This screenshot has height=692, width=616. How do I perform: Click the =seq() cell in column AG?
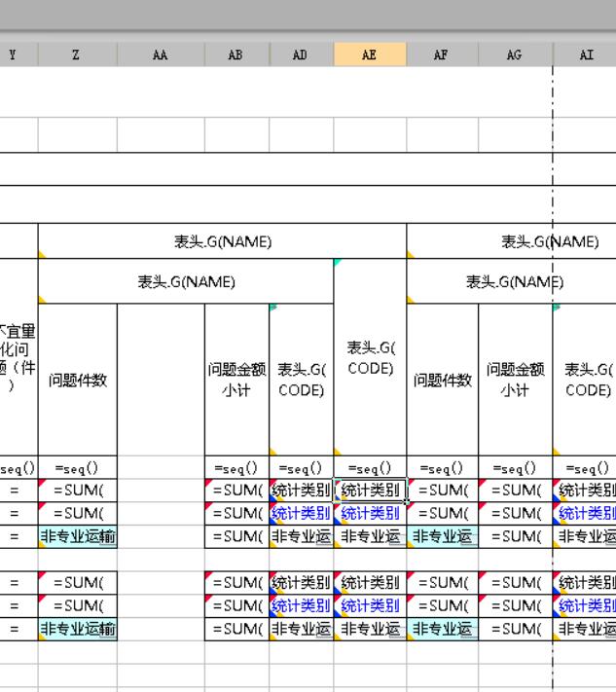[516, 468]
